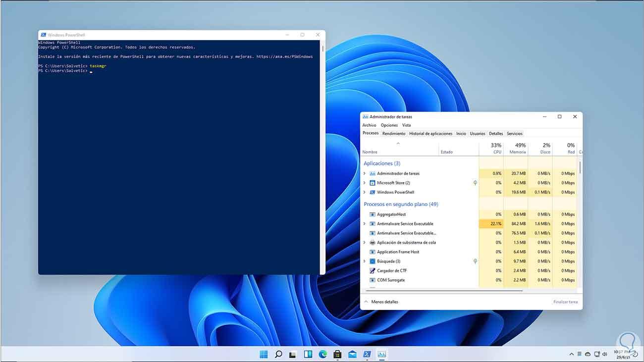Open the Archivo menu in Task Manager
Image resolution: width=644 pixels, height=362 pixels.
point(369,125)
